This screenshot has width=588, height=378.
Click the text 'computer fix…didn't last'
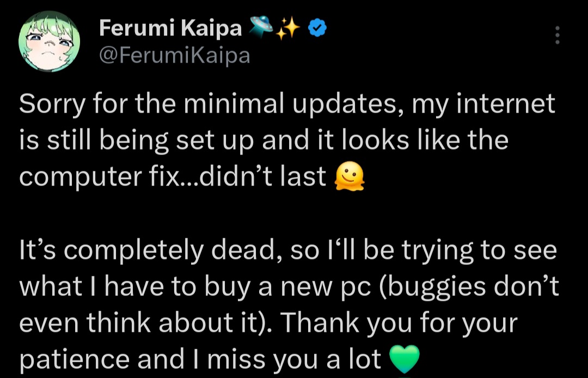click(x=173, y=176)
